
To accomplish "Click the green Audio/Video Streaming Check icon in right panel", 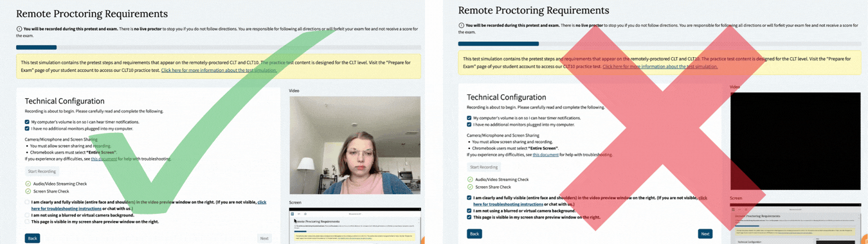I will coord(470,180).
